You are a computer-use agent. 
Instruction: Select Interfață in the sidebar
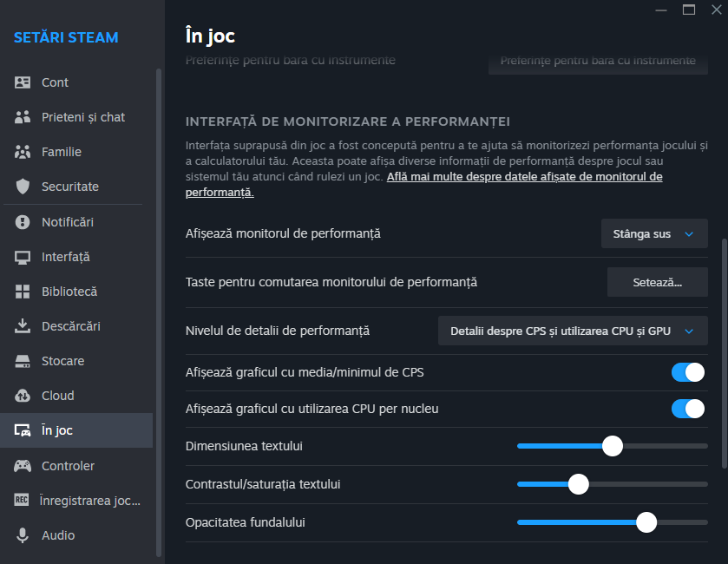65,257
